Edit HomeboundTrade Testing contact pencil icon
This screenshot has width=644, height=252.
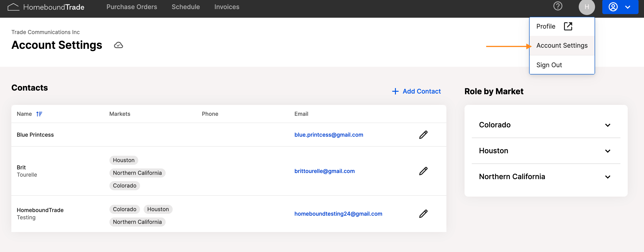[423, 214]
